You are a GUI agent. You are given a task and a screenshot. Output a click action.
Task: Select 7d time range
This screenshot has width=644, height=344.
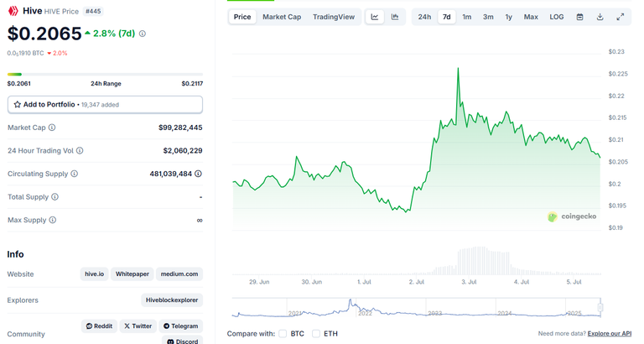(x=446, y=17)
